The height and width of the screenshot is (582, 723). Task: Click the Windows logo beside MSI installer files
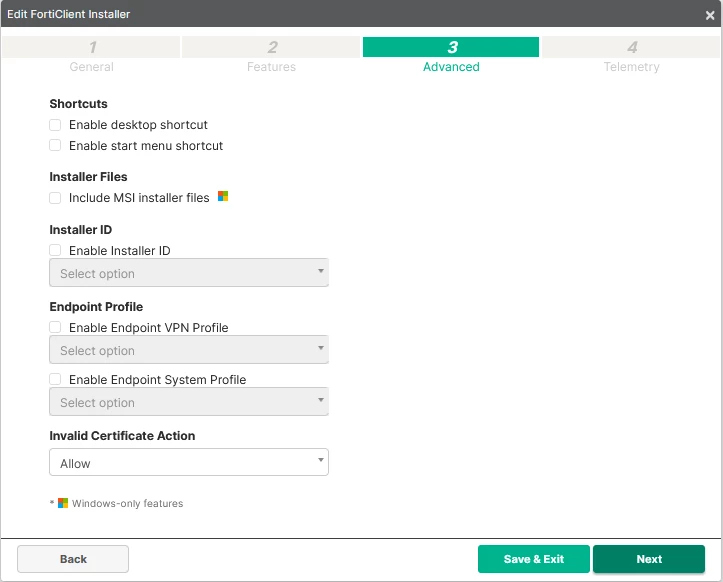(223, 196)
